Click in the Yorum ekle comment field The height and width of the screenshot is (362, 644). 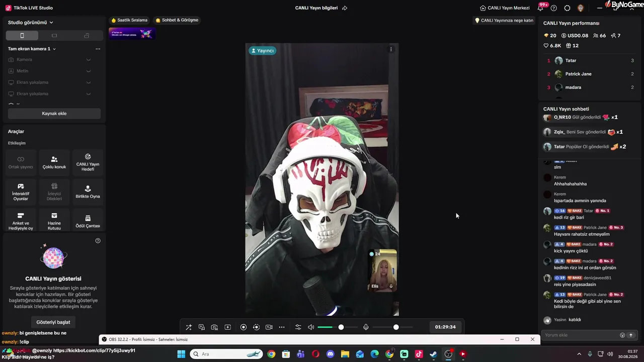point(581,335)
